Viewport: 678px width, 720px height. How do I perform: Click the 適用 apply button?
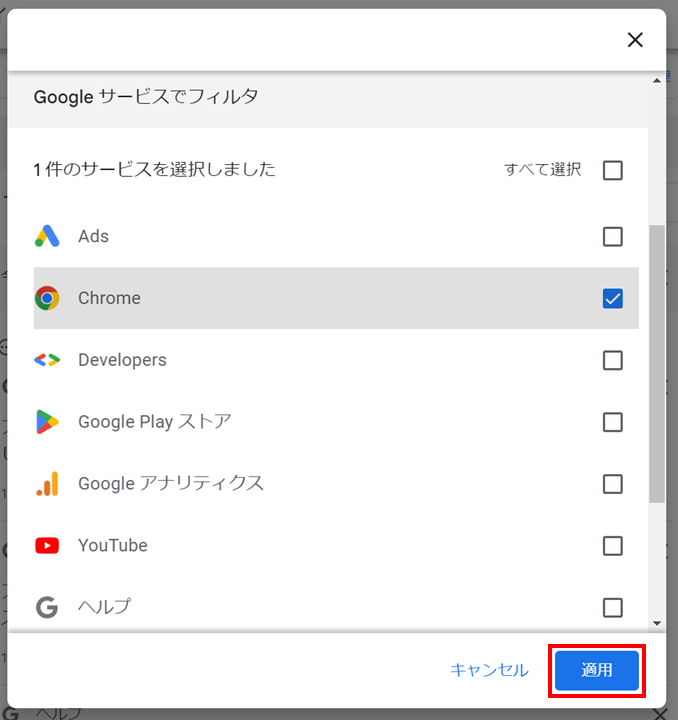pyautogui.click(x=597, y=670)
